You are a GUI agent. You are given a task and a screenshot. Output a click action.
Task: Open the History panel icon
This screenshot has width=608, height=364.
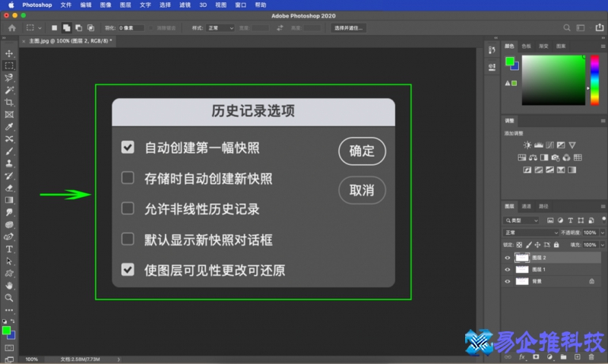492,49
